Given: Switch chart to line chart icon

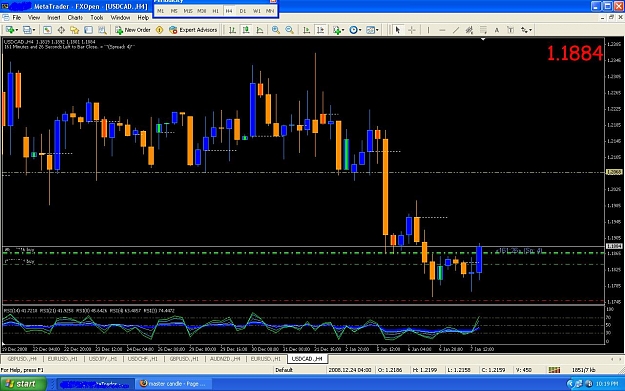Looking at the screenshot, I should pos(260,30).
